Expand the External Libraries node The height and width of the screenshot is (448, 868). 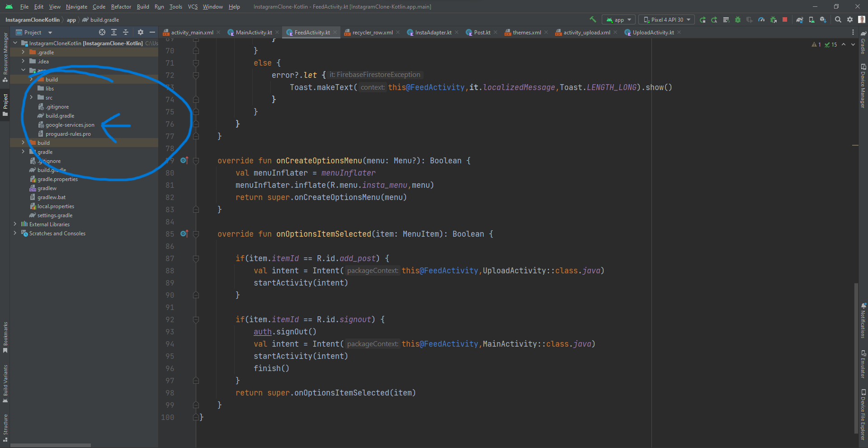tap(15, 224)
